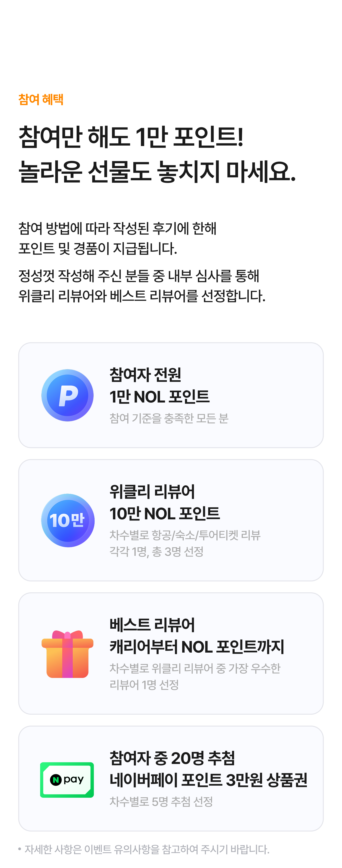Click the headline 놀라운 선물도 놓치지 마세요.
This screenshot has width=342, height=868.
tap(157, 172)
